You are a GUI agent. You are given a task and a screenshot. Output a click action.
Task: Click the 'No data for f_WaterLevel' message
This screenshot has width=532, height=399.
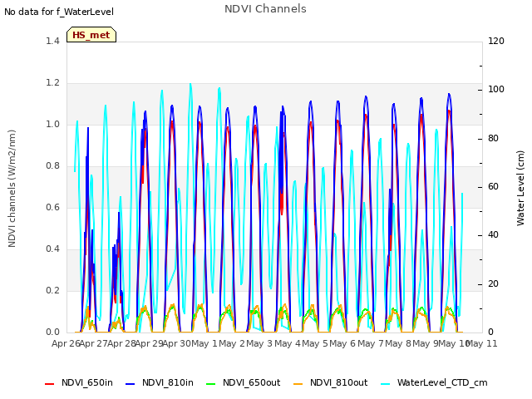(59, 12)
